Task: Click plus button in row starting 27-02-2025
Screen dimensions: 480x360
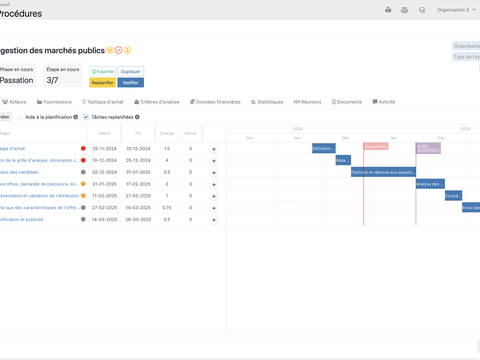Action: click(x=214, y=208)
